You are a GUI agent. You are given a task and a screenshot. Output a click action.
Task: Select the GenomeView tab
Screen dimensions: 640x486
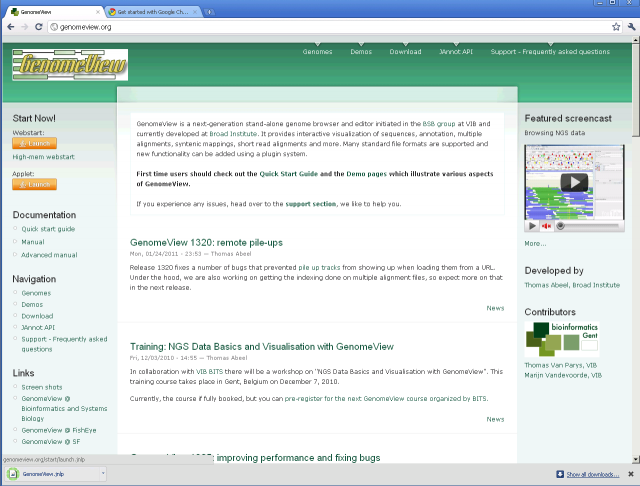(53, 12)
